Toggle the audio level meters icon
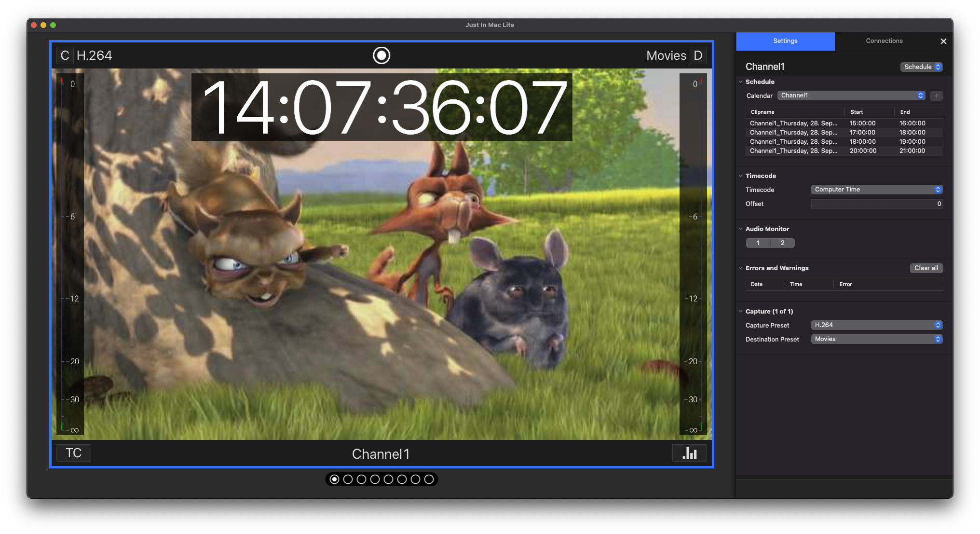This screenshot has height=534, width=980. click(x=689, y=453)
